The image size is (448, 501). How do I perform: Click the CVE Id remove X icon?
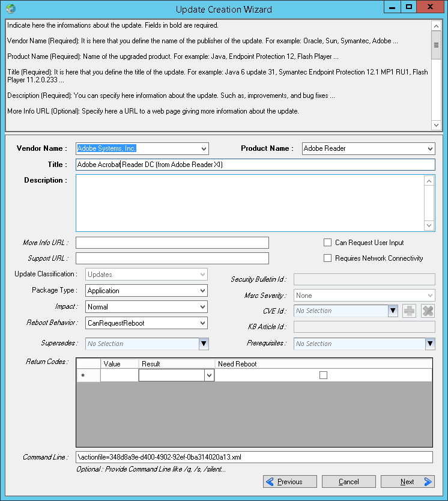[x=428, y=311]
